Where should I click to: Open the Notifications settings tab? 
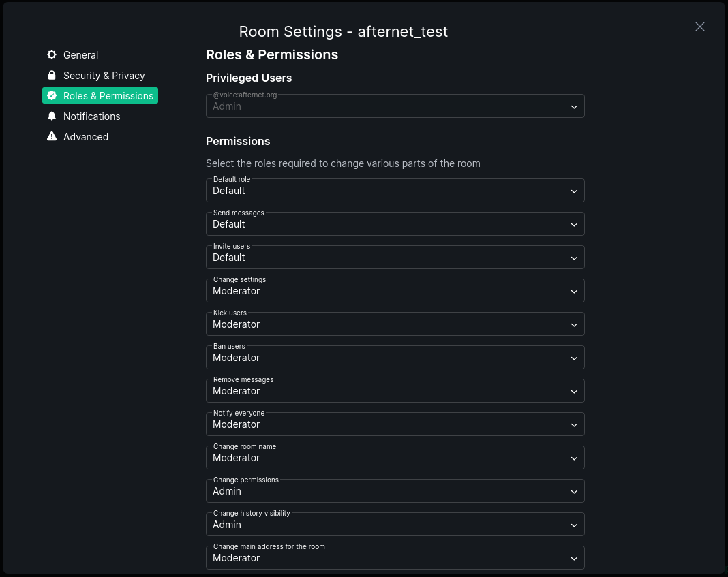tap(91, 116)
